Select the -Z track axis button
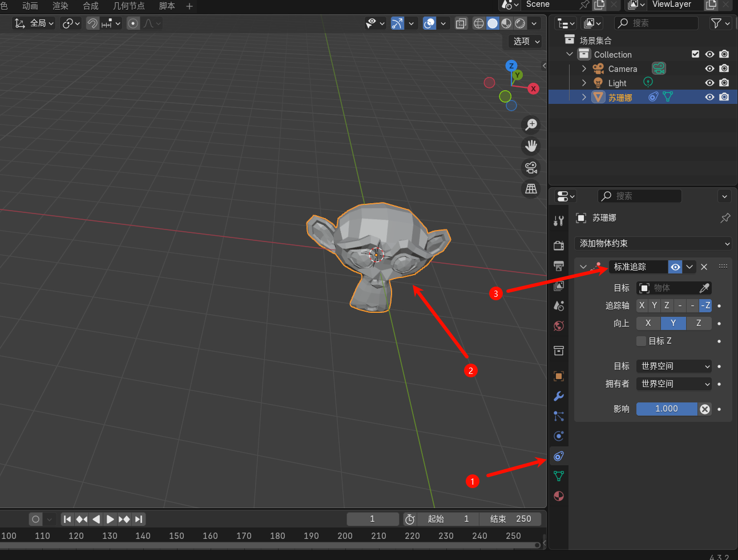 tap(705, 305)
